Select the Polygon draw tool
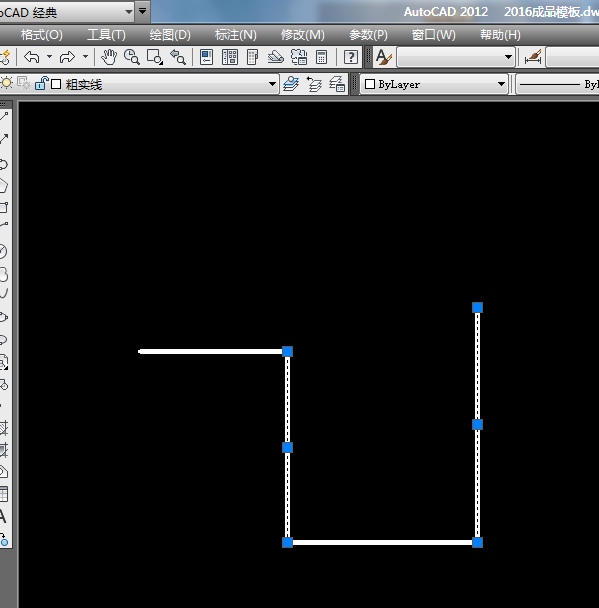The width and height of the screenshot is (599, 608). [4, 186]
